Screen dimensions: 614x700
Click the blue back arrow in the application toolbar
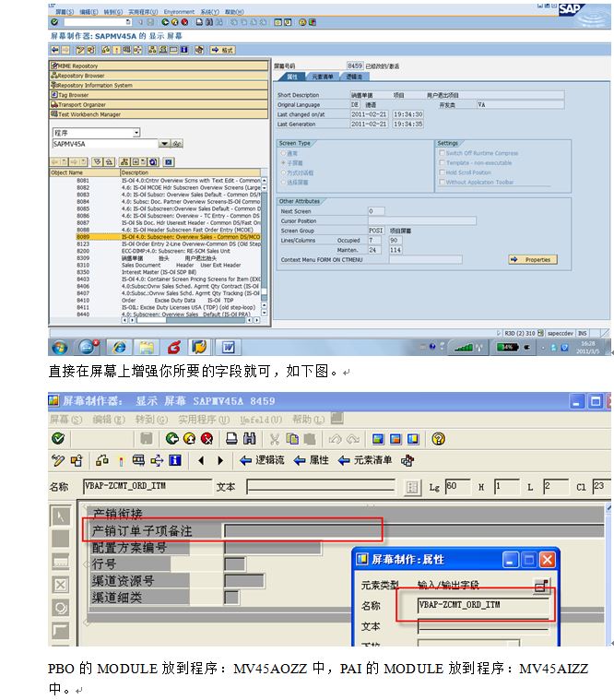pos(54,50)
